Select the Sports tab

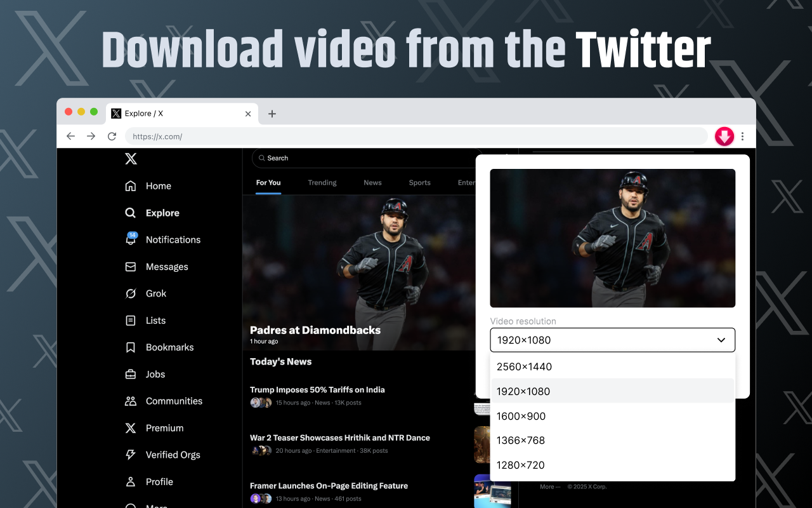(x=419, y=182)
